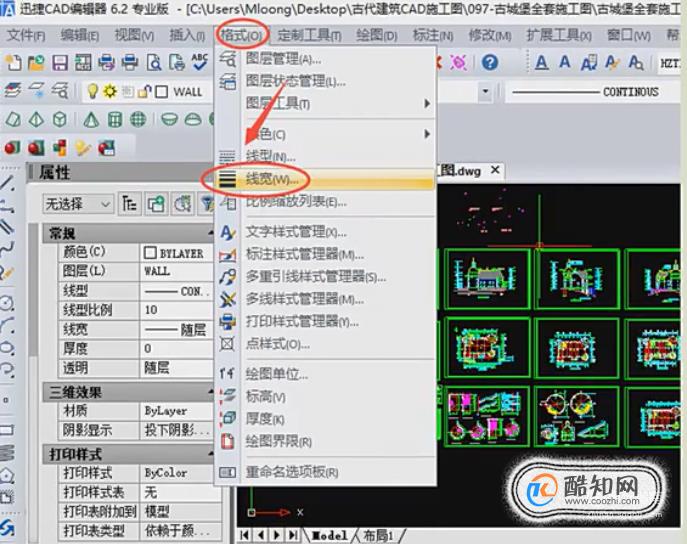This screenshot has height=544, width=687.
Task: Click the BYLAYER color swatch box
Action: (150, 253)
